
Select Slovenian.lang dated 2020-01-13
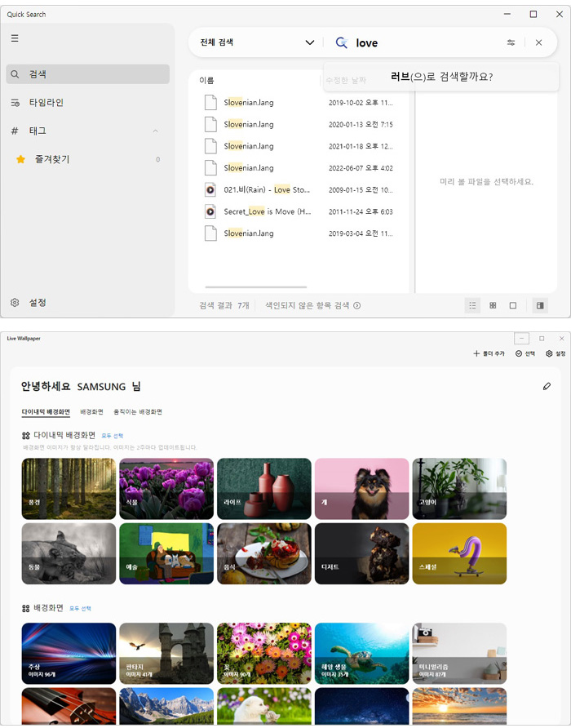(299, 124)
